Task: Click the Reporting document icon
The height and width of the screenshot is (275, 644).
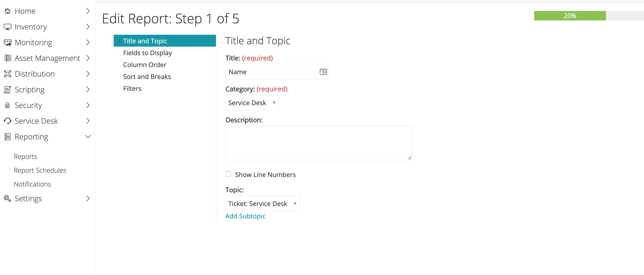Action: (8, 137)
